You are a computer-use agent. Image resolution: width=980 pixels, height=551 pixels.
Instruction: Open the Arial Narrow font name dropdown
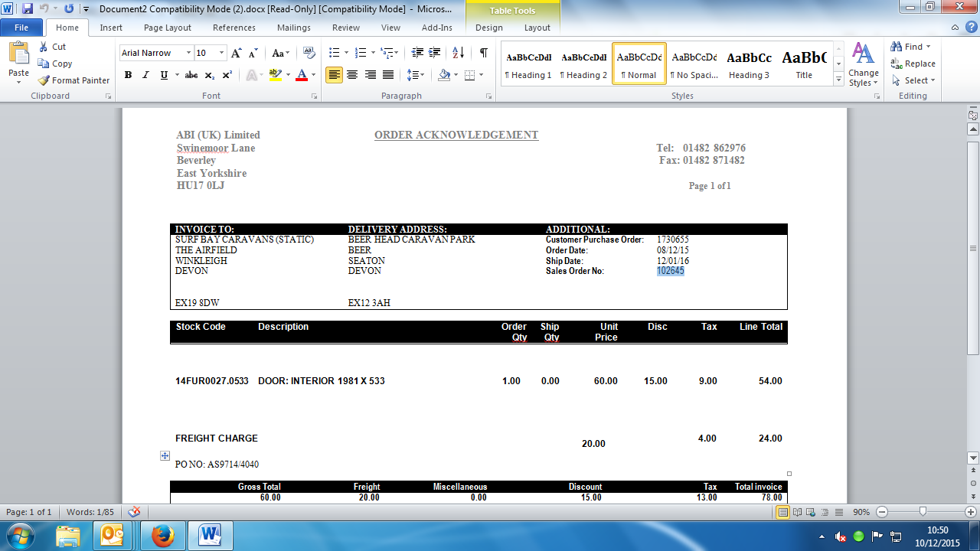tap(188, 53)
